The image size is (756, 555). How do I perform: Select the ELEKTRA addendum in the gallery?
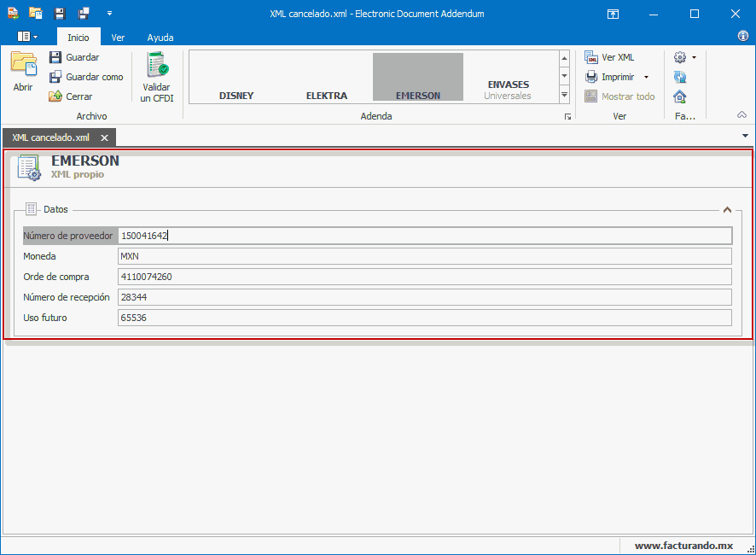click(x=327, y=77)
